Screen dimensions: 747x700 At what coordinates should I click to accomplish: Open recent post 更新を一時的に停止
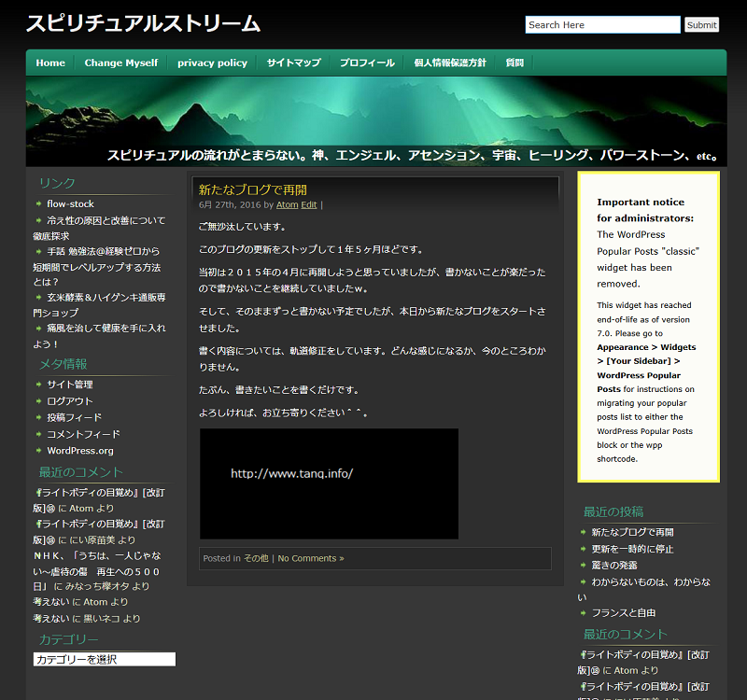pyautogui.click(x=633, y=549)
